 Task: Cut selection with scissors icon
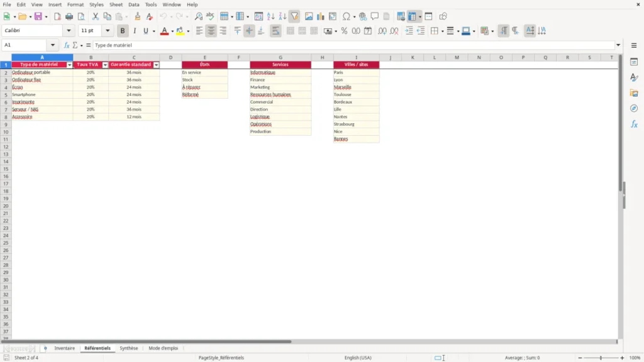[x=96, y=16]
